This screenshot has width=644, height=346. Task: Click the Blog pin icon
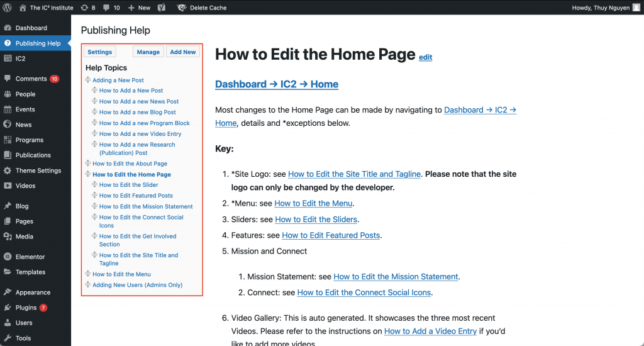point(8,206)
